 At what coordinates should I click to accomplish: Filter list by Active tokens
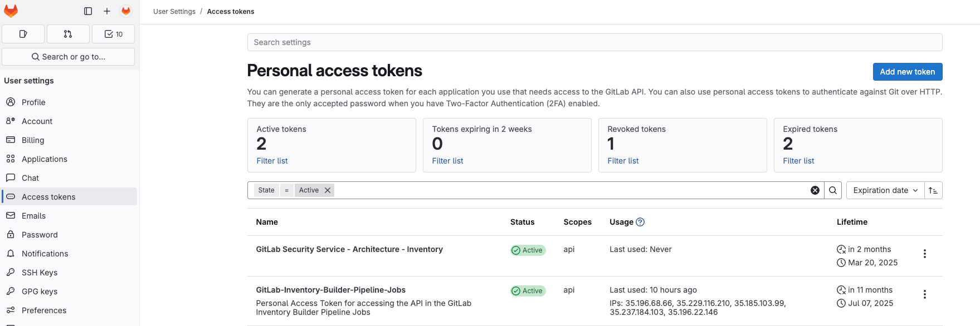[272, 161]
